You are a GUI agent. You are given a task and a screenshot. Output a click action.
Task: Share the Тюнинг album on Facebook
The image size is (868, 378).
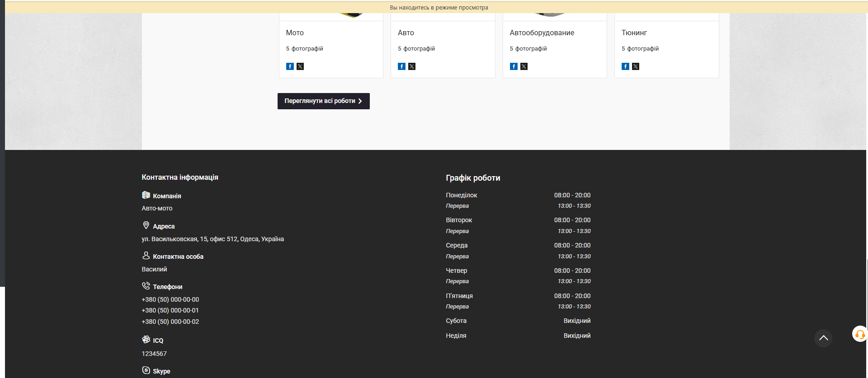[625, 66]
